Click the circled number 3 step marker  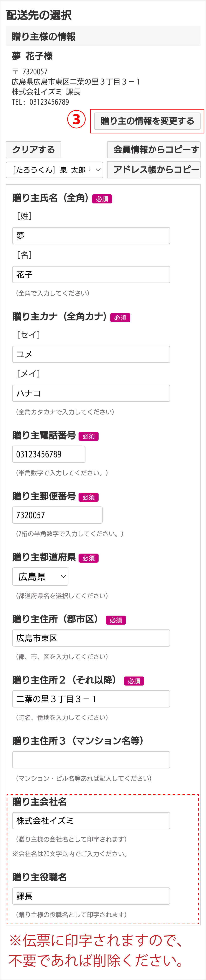point(77,119)
